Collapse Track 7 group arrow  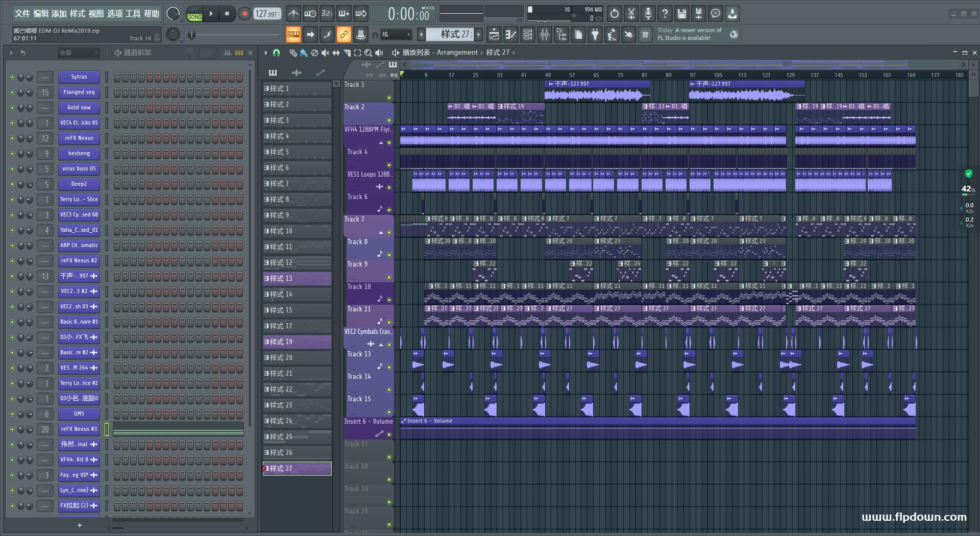pos(381,233)
